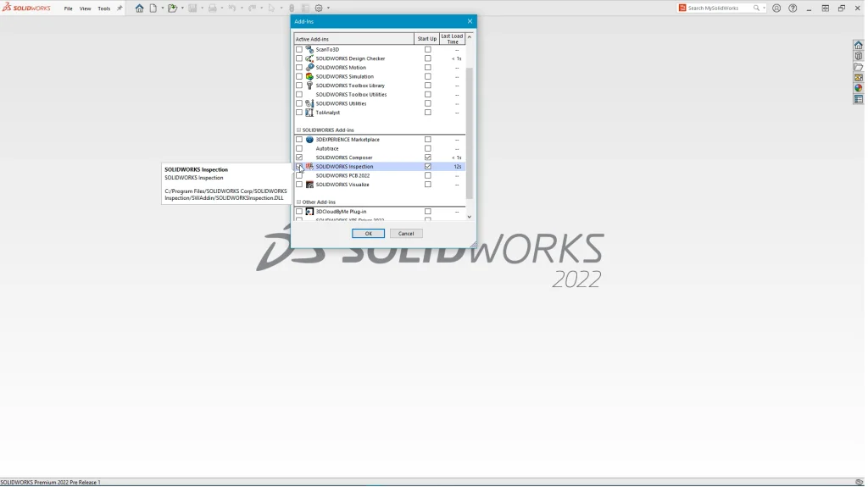Image resolution: width=868 pixels, height=487 pixels.
Task: Open the dropdown arrow beside Options gear
Action: [328, 8]
